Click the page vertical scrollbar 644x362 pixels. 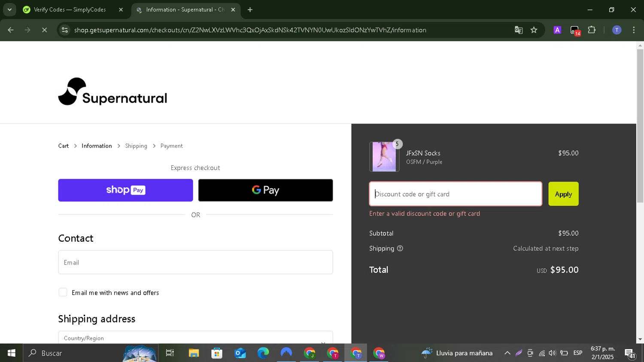(x=640, y=125)
